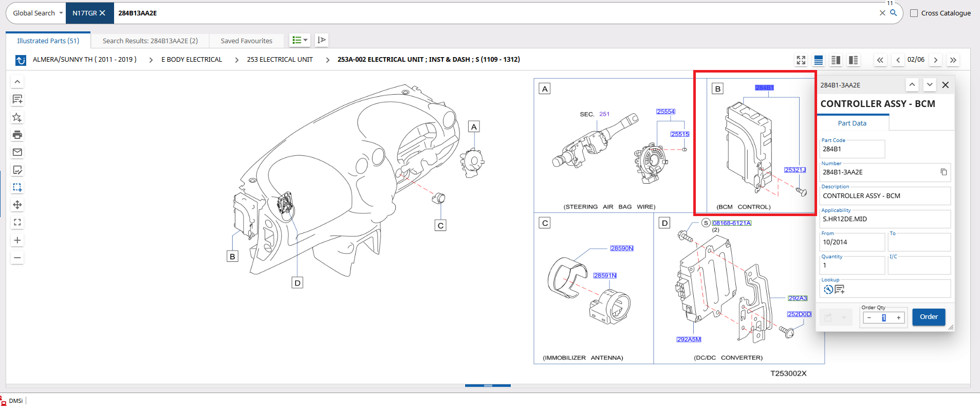The height and width of the screenshot is (408, 980).
Task: Open the Saved Favourites tab
Action: [x=247, y=41]
